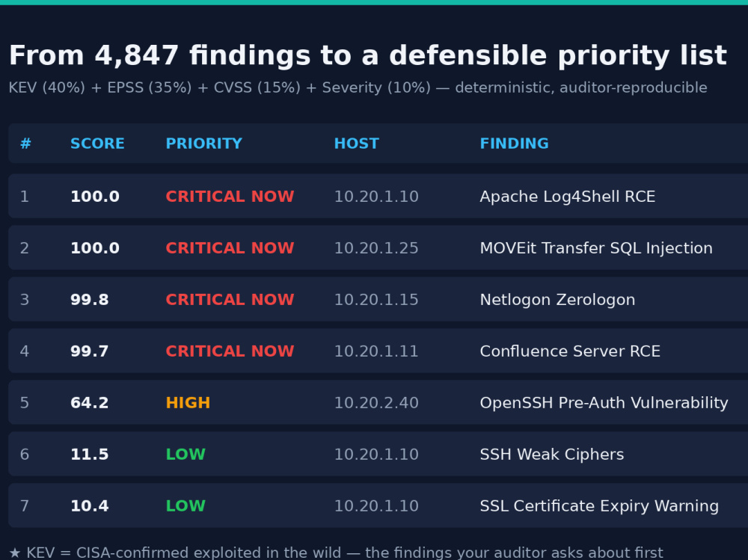Select the SSH Weak Ciphers finding
This screenshot has height=560, width=748.
tap(551, 454)
